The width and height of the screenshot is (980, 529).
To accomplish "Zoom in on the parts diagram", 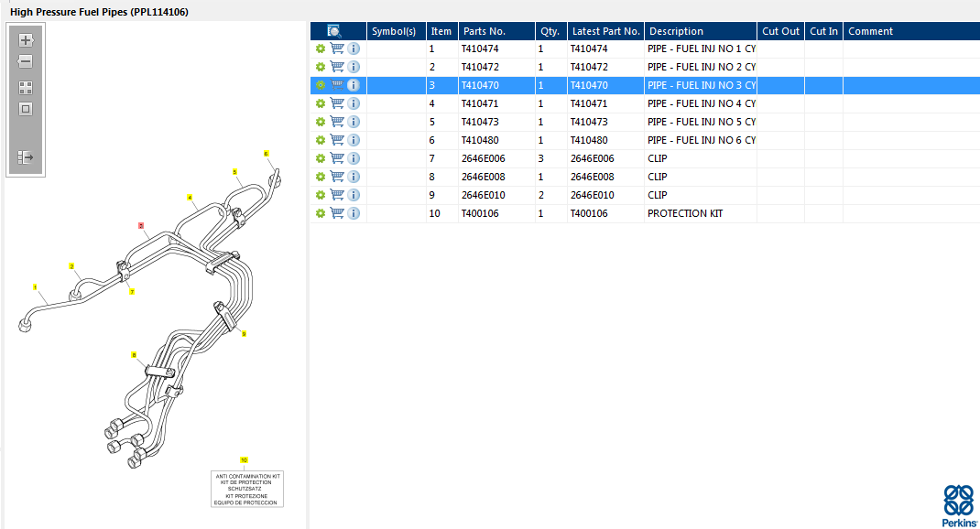I will tap(26, 40).
